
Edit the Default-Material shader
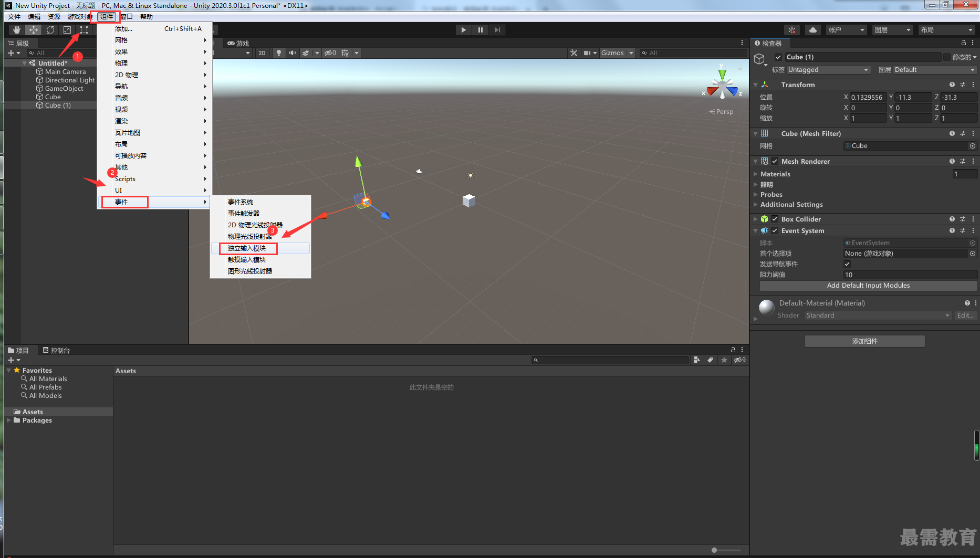[x=965, y=315]
